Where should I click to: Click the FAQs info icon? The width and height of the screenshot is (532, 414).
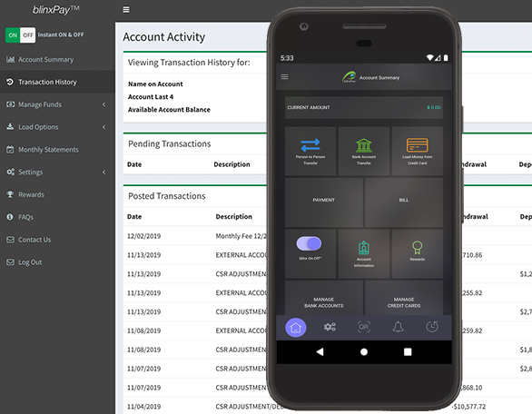(10, 217)
